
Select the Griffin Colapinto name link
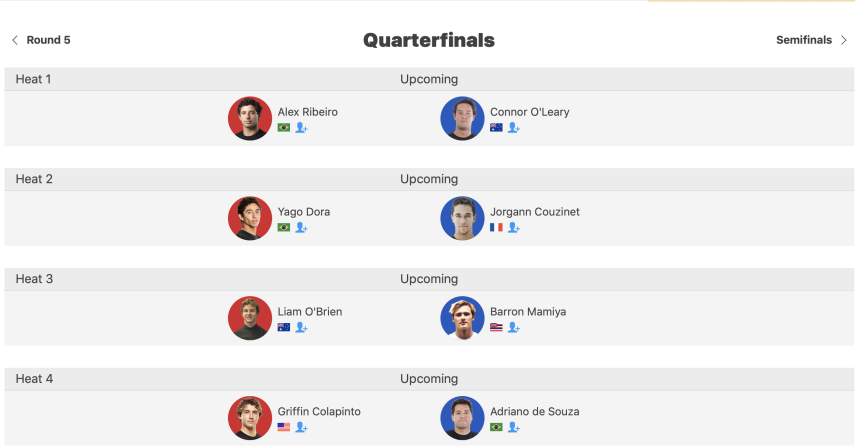319,412
